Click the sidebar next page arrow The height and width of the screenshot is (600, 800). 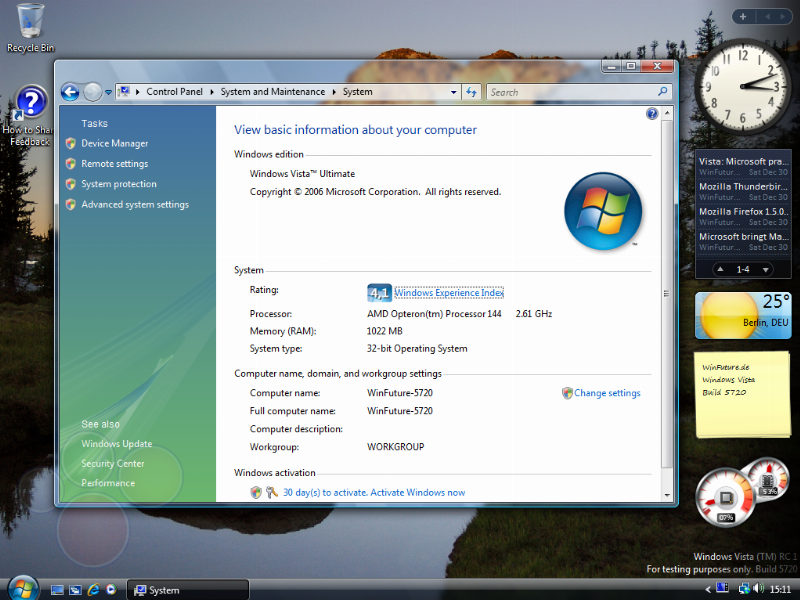point(782,17)
